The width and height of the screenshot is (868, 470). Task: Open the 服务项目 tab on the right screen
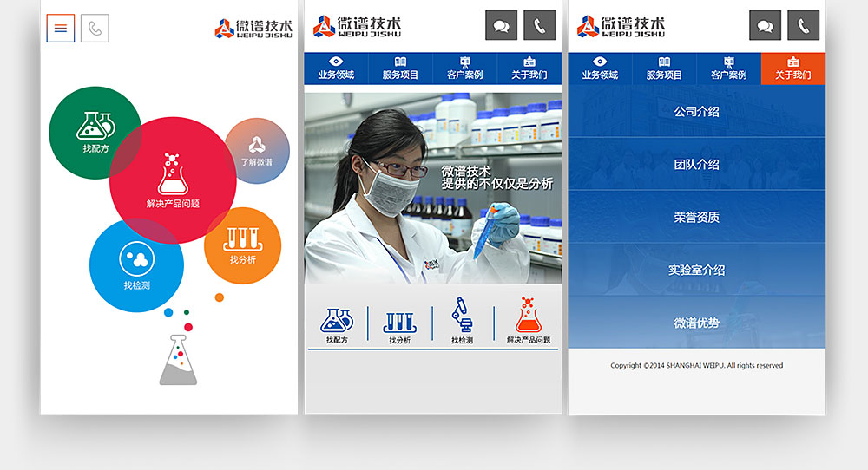click(664, 69)
